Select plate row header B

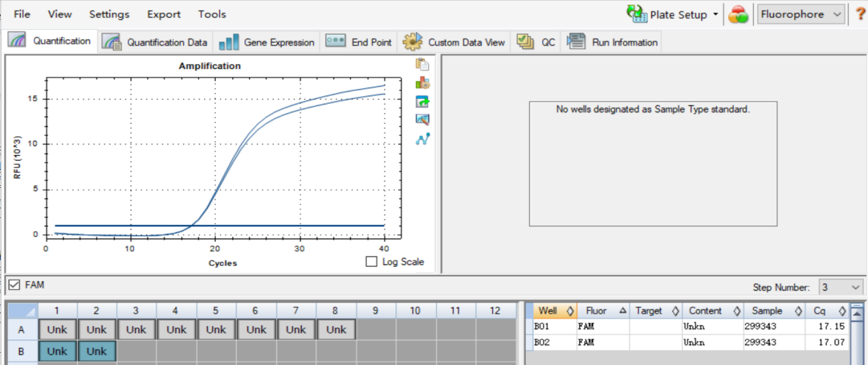coord(21,351)
